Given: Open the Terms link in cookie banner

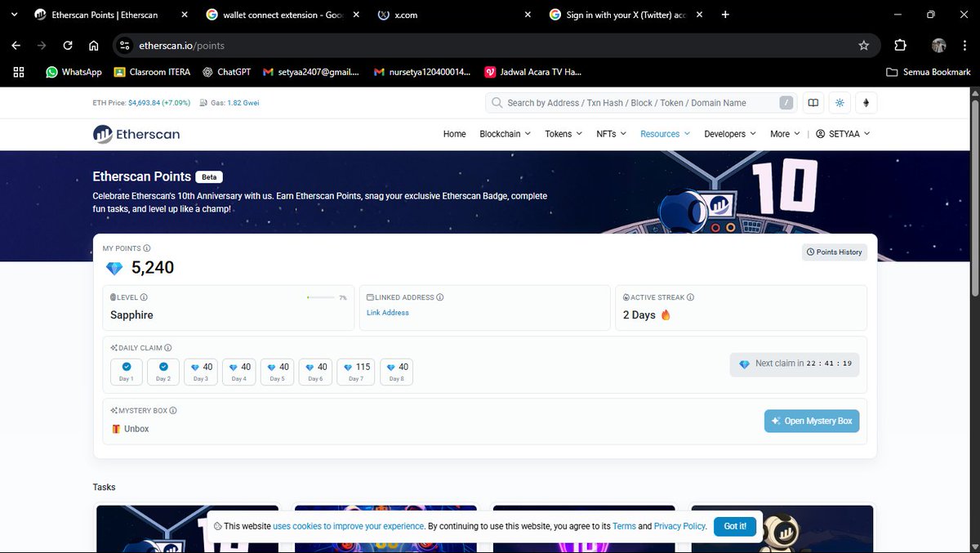Looking at the screenshot, I should (624, 526).
